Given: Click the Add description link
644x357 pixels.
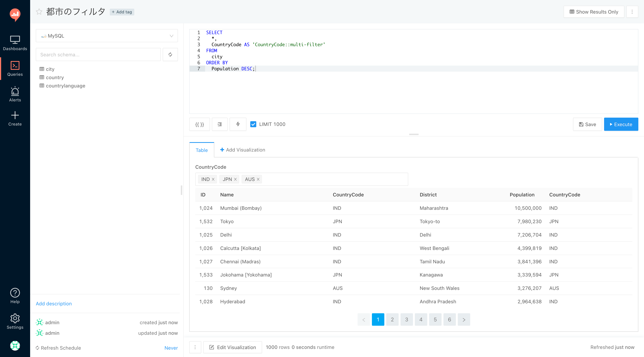Looking at the screenshot, I should [54, 303].
